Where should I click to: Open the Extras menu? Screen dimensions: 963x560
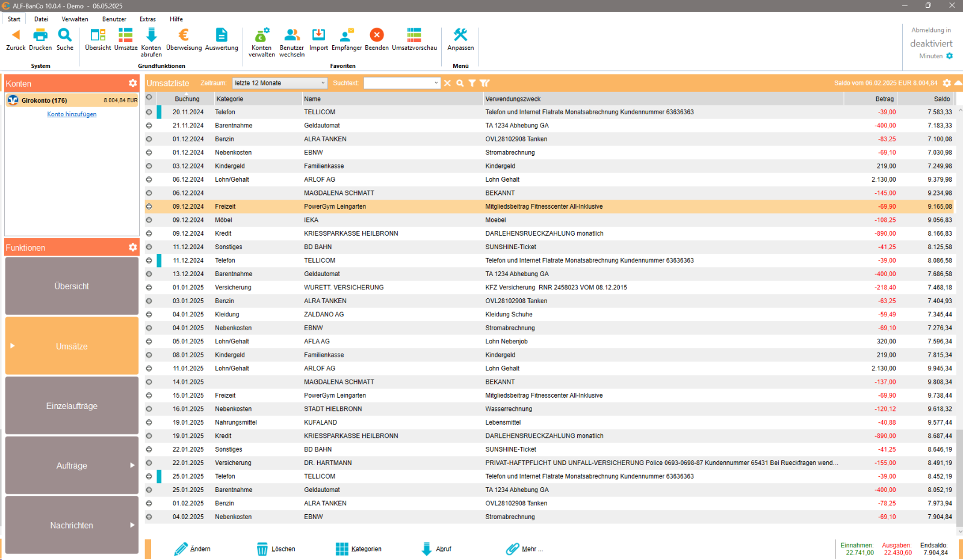pyautogui.click(x=147, y=19)
